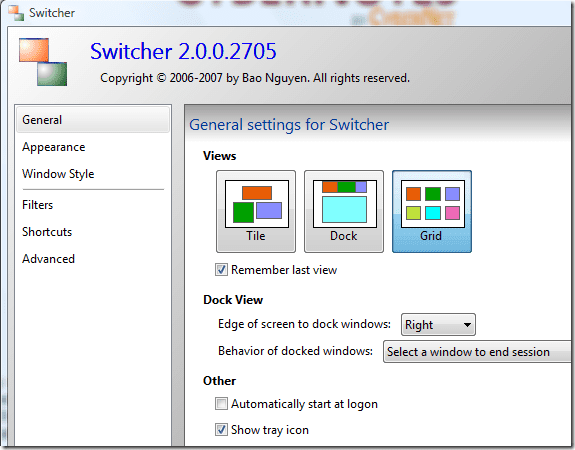The image size is (575, 450).
Task: Click the Switcher logo in header
Action: pos(43,62)
